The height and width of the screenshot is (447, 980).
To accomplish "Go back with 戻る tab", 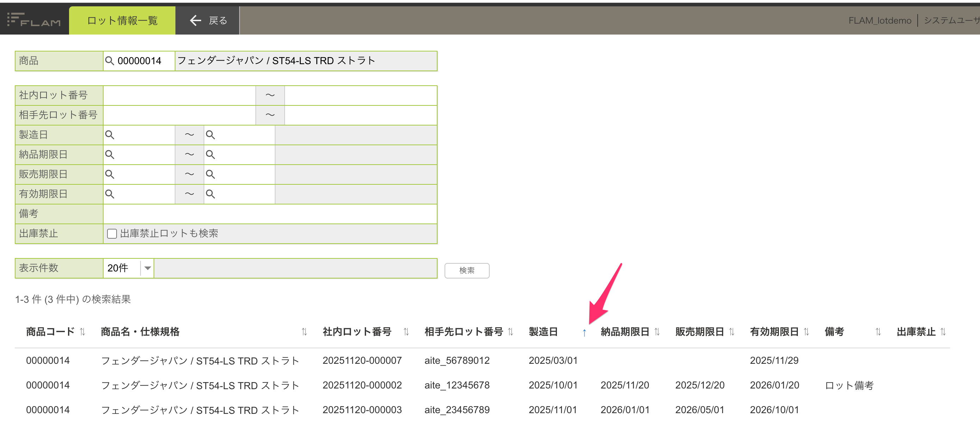I will [x=207, y=20].
